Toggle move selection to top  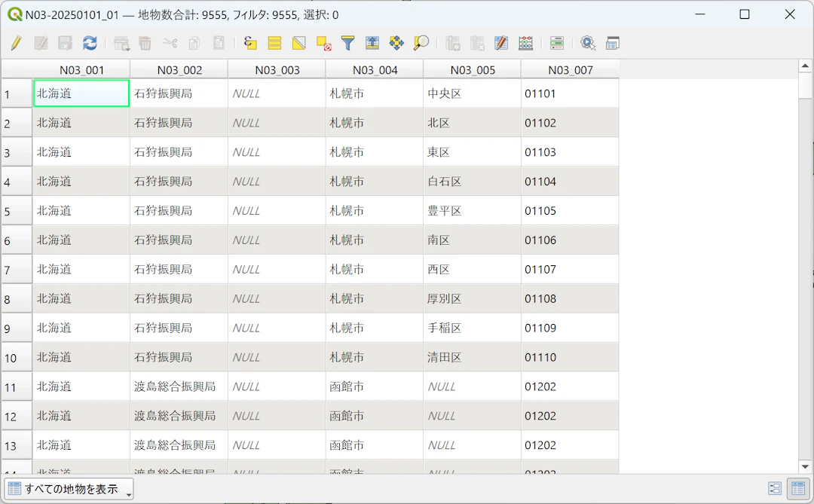[372, 43]
